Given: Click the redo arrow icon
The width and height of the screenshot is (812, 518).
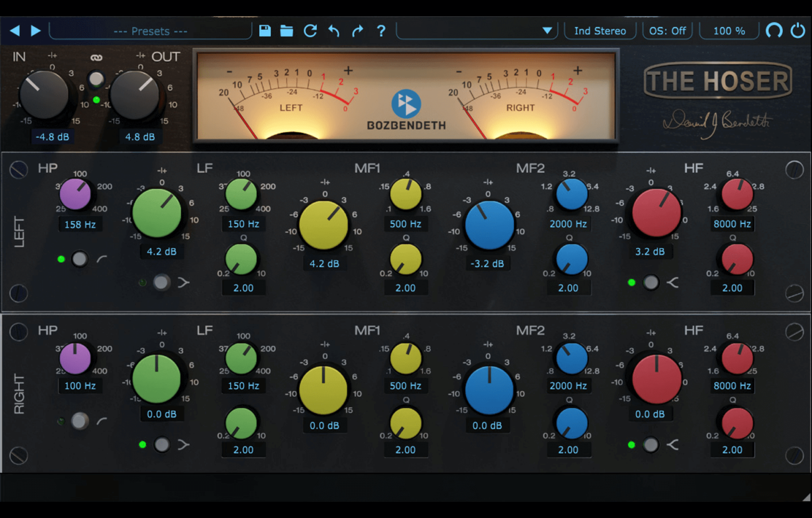Looking at the screenshot, I should click(x=357, y=31).
